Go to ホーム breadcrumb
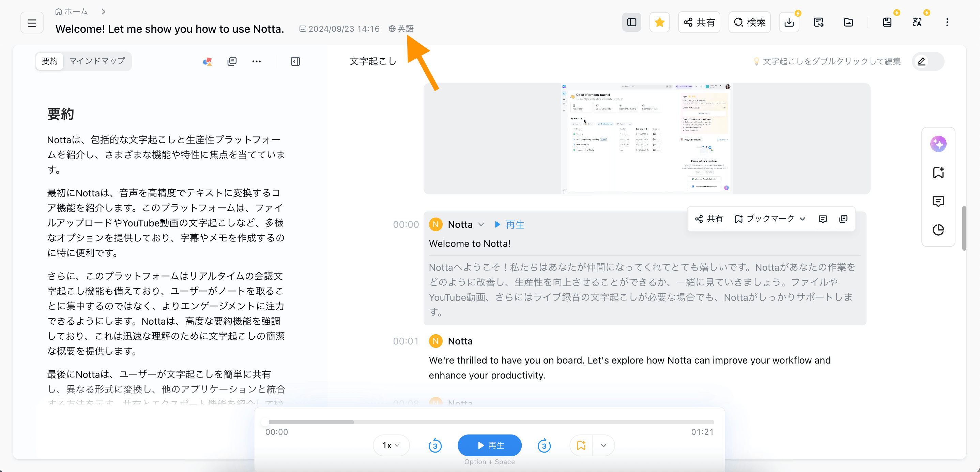The image size is (980, 472). tap(72, 11)
